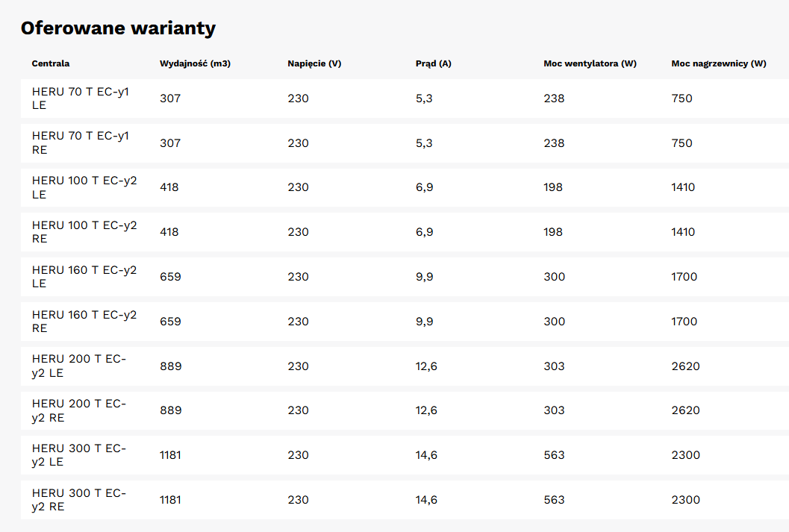The width and height of the screenshot is (789, 532).
Task: Select the HERU 300 T EC-y2 LE row name
Action: 79,455
